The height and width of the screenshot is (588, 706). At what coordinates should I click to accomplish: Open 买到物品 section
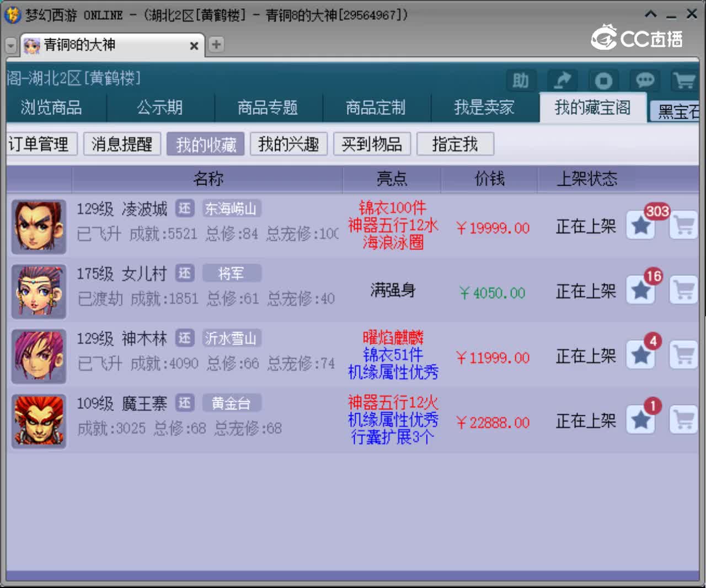pos(372,145)
